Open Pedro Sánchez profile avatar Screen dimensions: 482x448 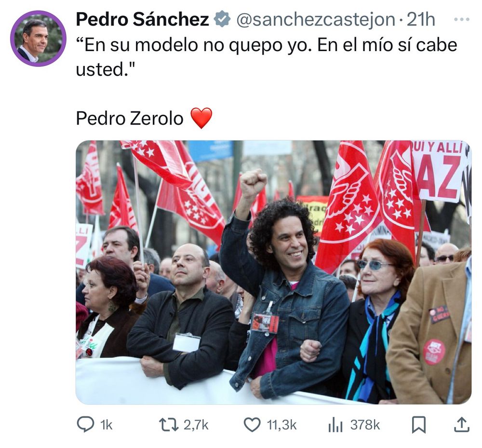point(38,39)
